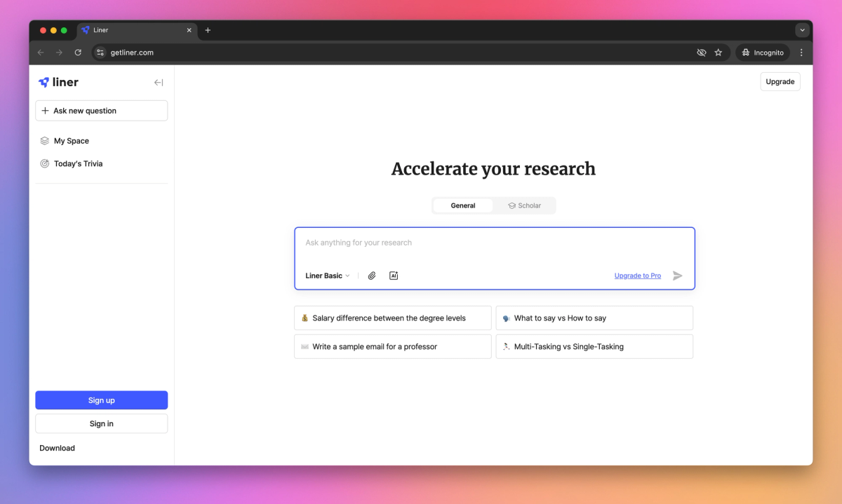
Task: Open Today's Trivia in the sidebar
Action: tap(78, 163)
